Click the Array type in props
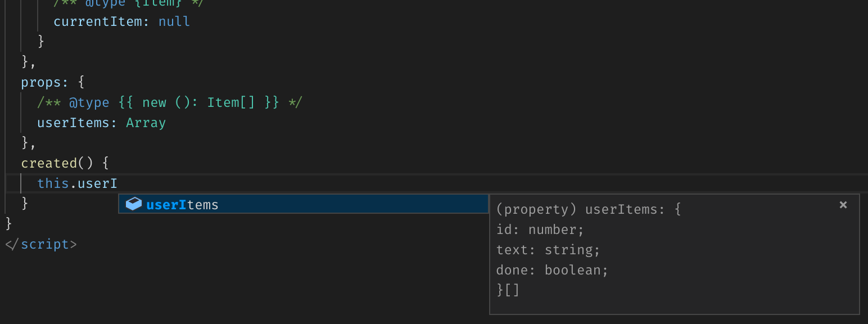Image resolution: width=868 pixels, height=324 pixels. (x=146, y=123)
